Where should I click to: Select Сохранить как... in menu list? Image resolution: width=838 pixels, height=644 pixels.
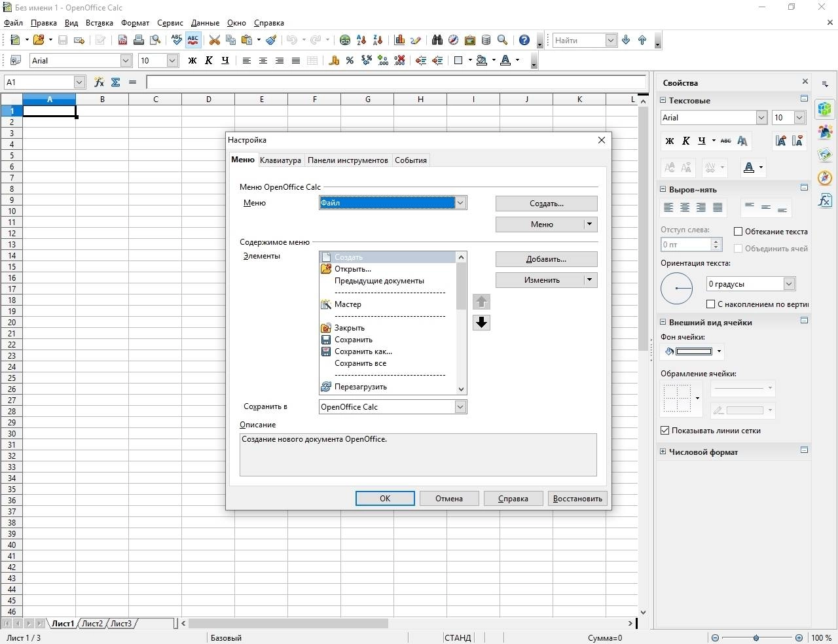[x=363, y=351]
